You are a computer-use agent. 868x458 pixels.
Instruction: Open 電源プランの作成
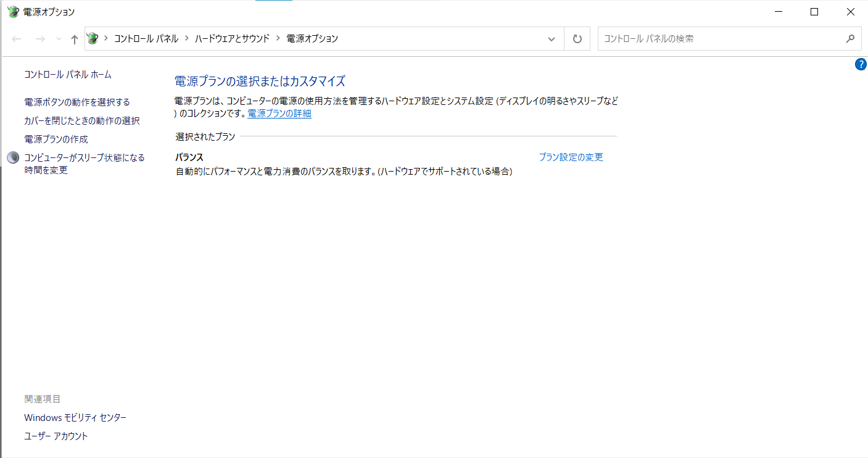[x=56, y=139]
